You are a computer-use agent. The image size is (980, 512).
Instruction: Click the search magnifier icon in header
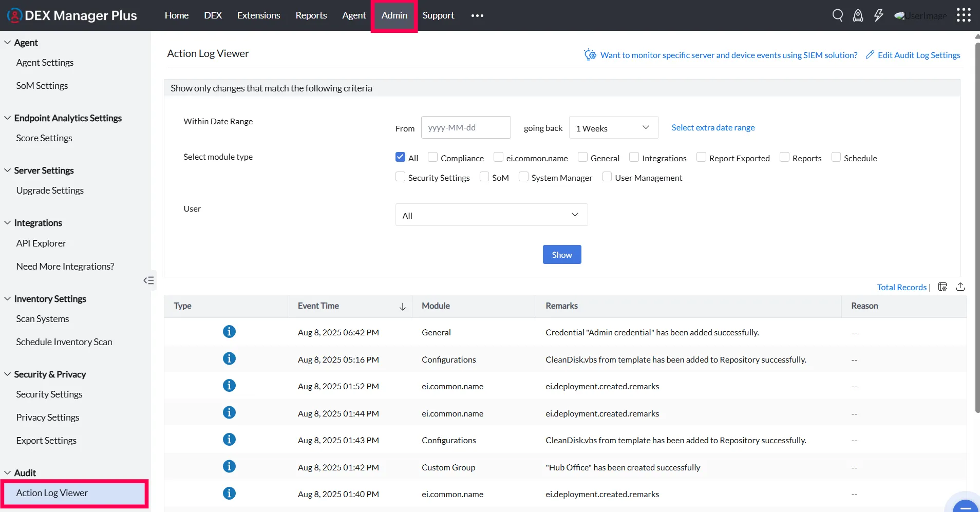tap(837, 15)
